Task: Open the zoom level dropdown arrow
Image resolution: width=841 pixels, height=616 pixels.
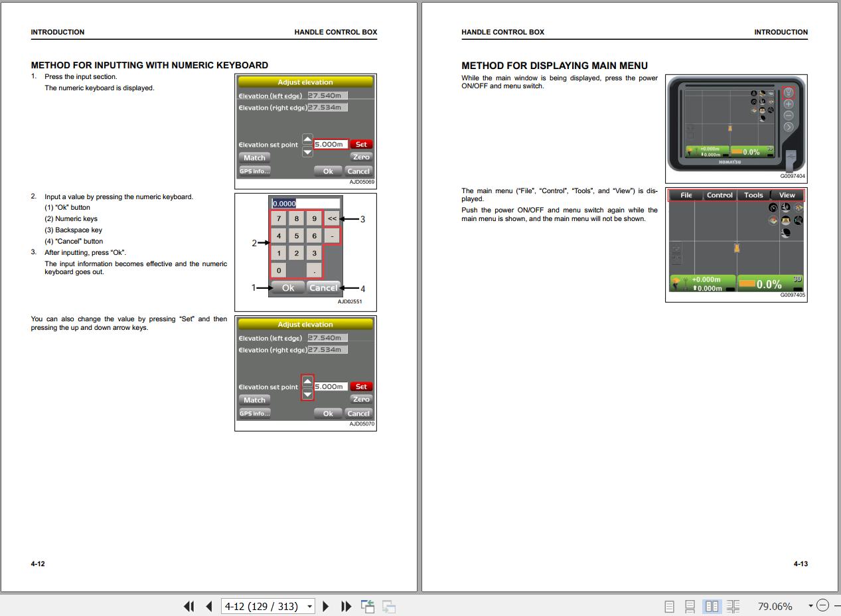Action: (x=810, y=606)
